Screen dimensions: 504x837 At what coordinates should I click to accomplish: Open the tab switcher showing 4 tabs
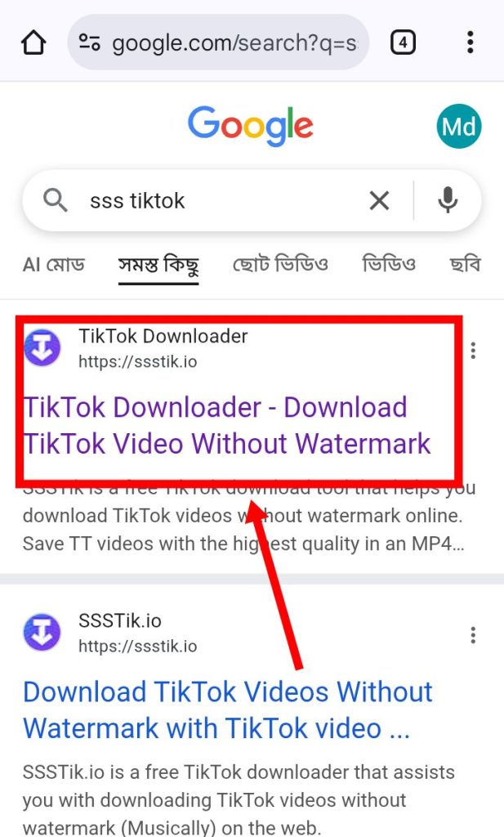tap(403, 43)
